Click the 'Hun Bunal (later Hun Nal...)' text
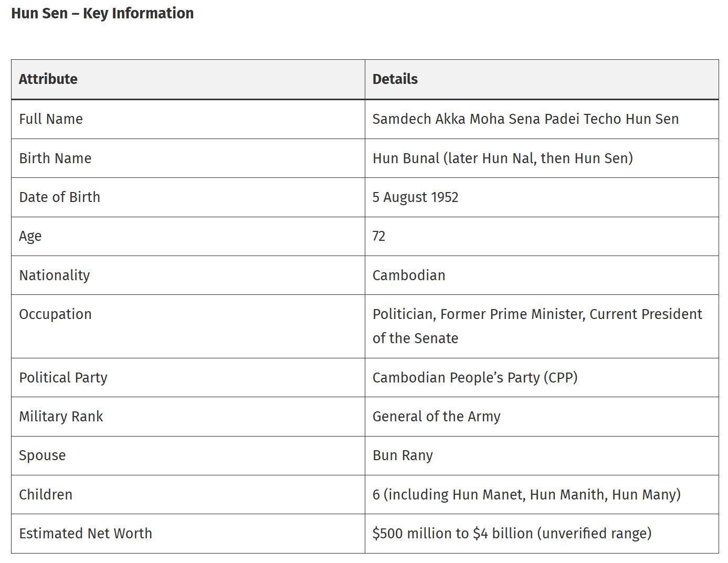Image resolution: width=728 pixels, height=563 pixels. [x=502, y=158]
